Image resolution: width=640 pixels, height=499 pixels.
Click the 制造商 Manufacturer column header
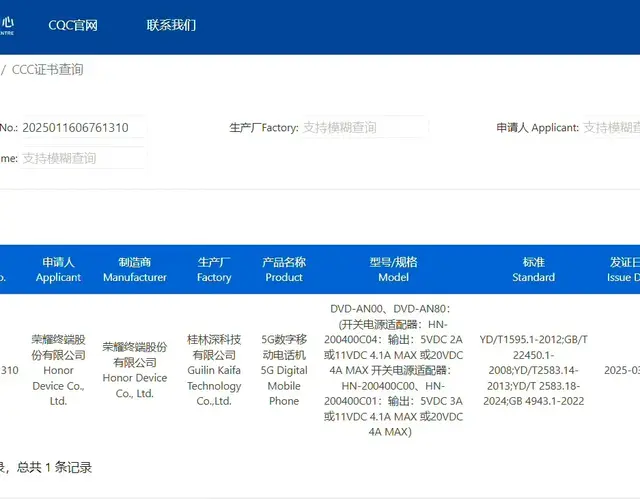135,270
